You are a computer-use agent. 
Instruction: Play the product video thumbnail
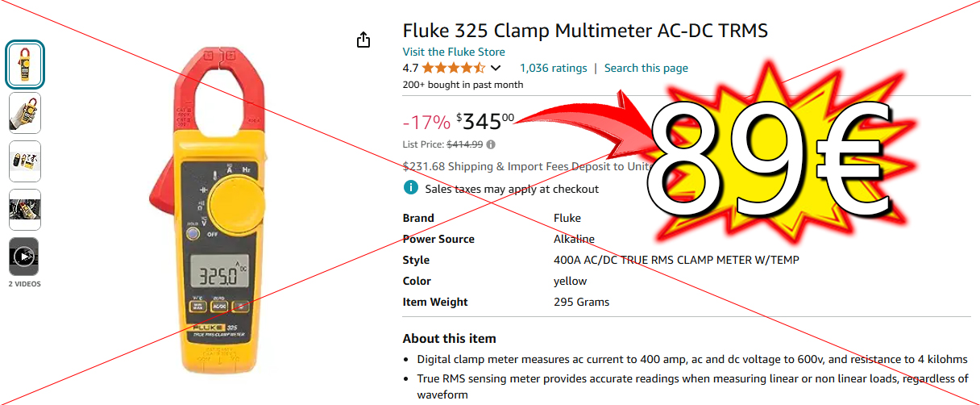coord(24,257)
